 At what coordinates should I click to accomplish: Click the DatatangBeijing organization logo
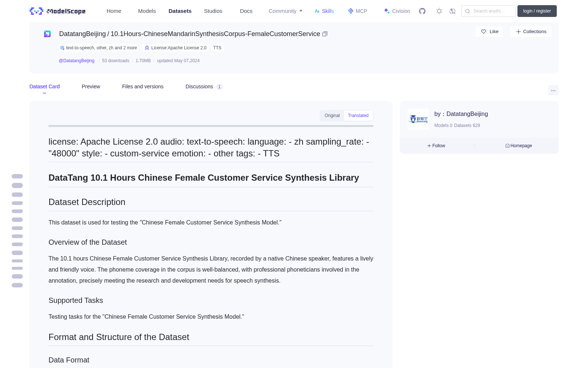(418, 119)
